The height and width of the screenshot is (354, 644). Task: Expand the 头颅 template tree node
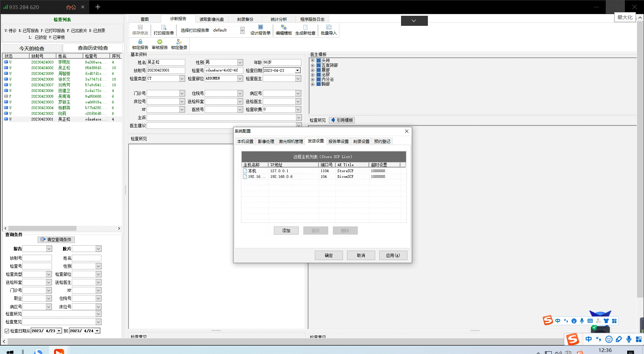pyautogui.click(x=312, y=60)
